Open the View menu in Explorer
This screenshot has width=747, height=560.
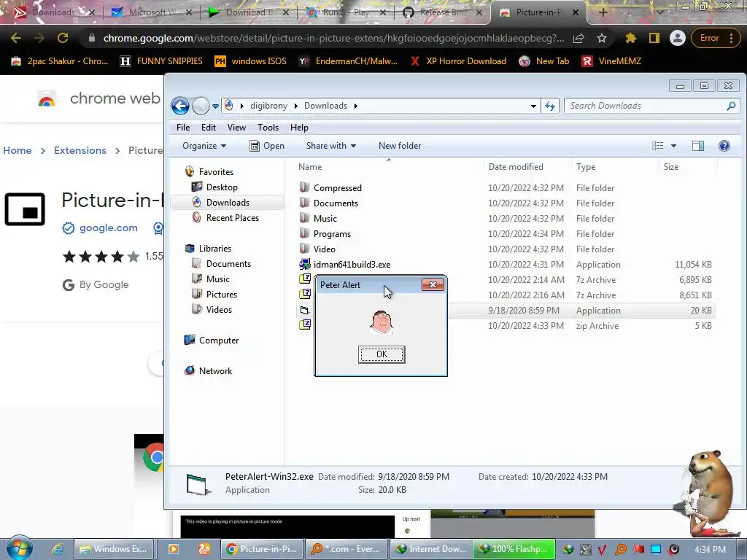click(236, 128)
